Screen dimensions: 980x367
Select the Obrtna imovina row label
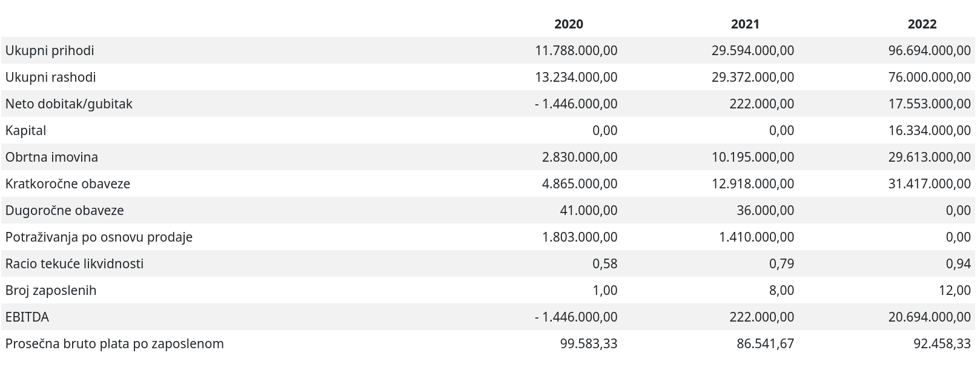(51, 157)
